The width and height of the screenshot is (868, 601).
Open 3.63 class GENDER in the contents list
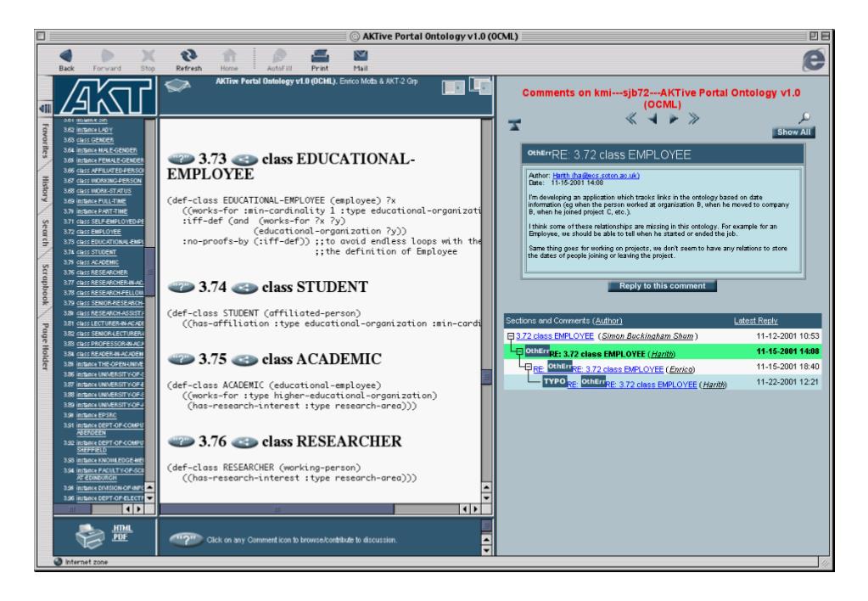tap(95, 140)
